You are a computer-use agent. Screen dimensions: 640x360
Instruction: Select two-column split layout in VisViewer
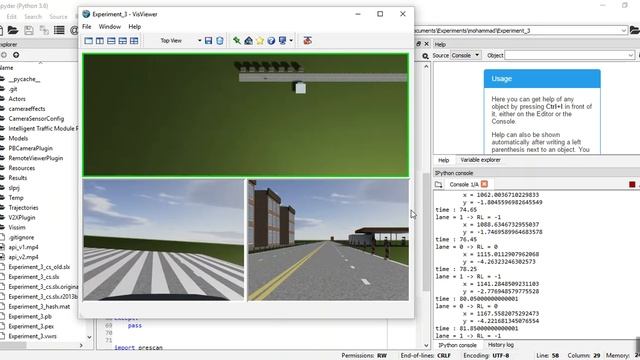point(100,41)
